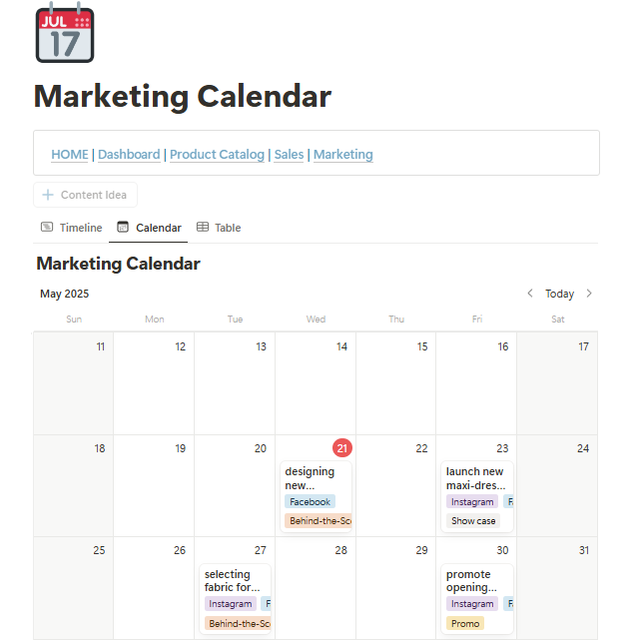The width and height of the screenshot is (644, 644).
Task: Click Facebook tag on May 21 event
Action: (310, 502)
